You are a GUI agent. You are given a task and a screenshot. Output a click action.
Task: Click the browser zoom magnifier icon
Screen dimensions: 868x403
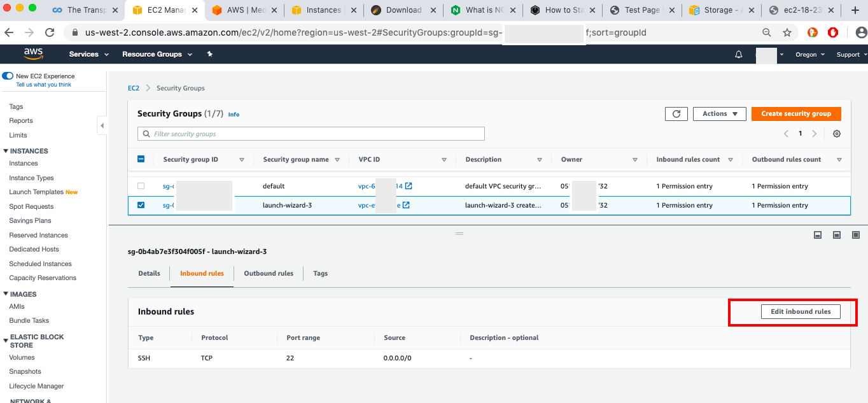click(x=767, y=32)
